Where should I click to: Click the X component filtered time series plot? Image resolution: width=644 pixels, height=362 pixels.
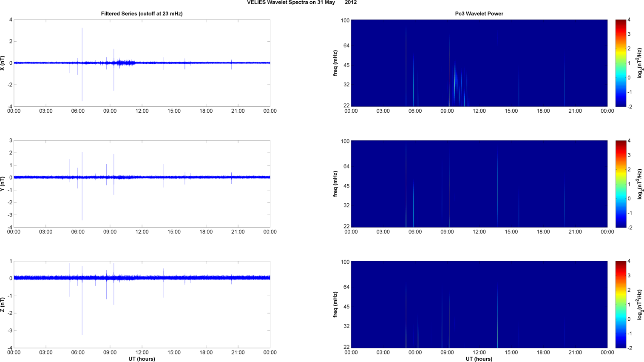[142, 63]
